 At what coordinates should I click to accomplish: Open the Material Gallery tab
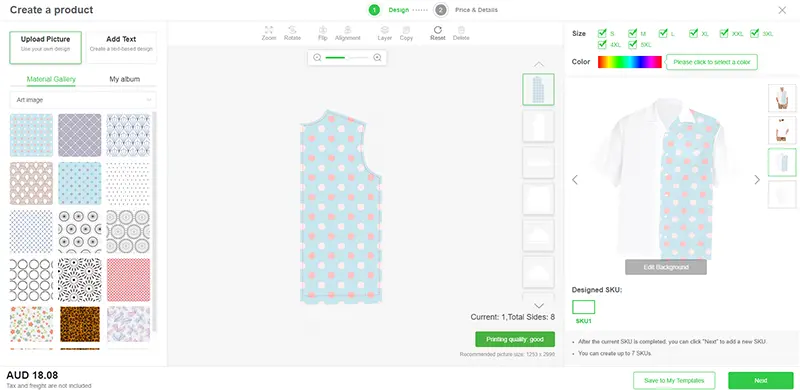[51, 79]
